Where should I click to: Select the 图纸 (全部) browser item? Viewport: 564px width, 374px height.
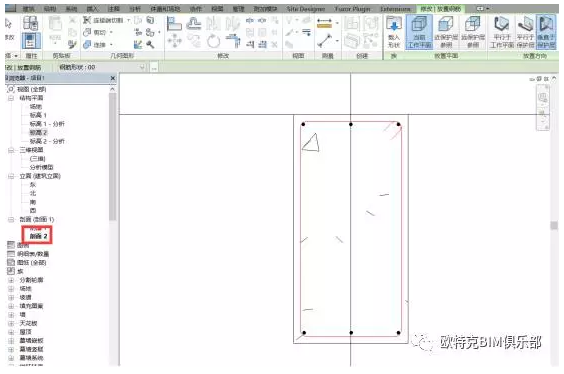click(x=31, y=263)
